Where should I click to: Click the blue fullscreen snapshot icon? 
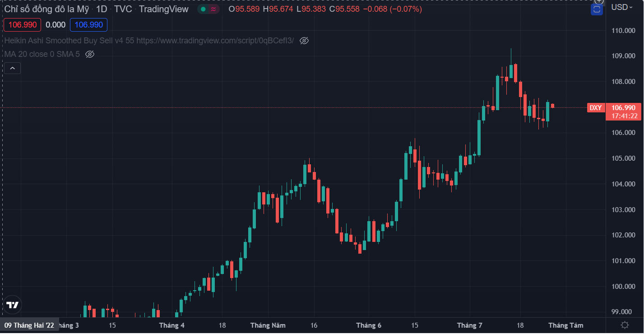597,9
